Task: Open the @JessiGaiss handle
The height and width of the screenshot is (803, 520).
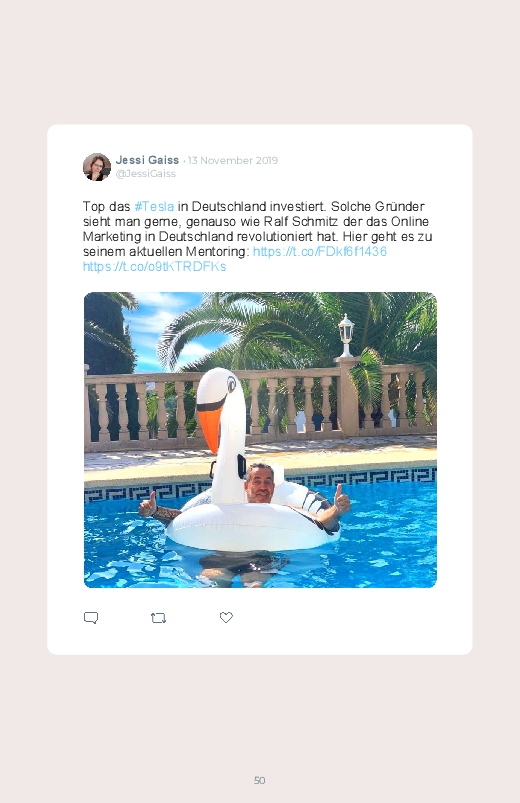Action: click(146, 174)
